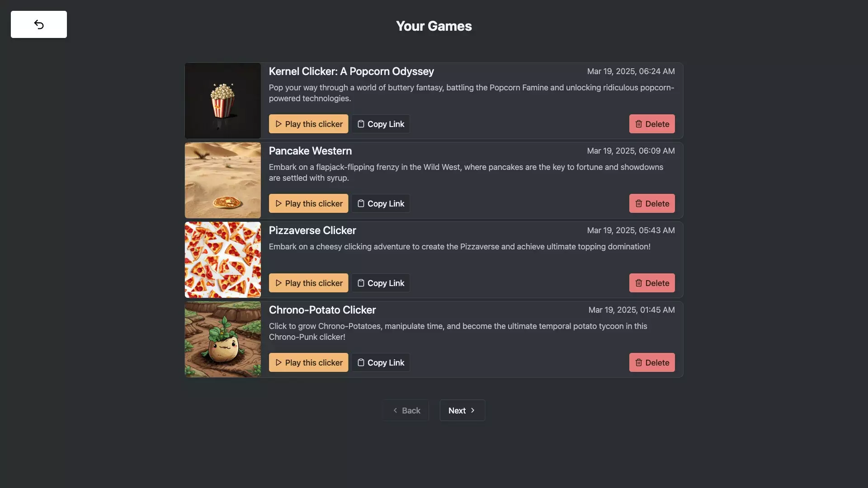The image size is (868, 488).
Task: Copy link for Pancake Western
Action: pos(381,203)
